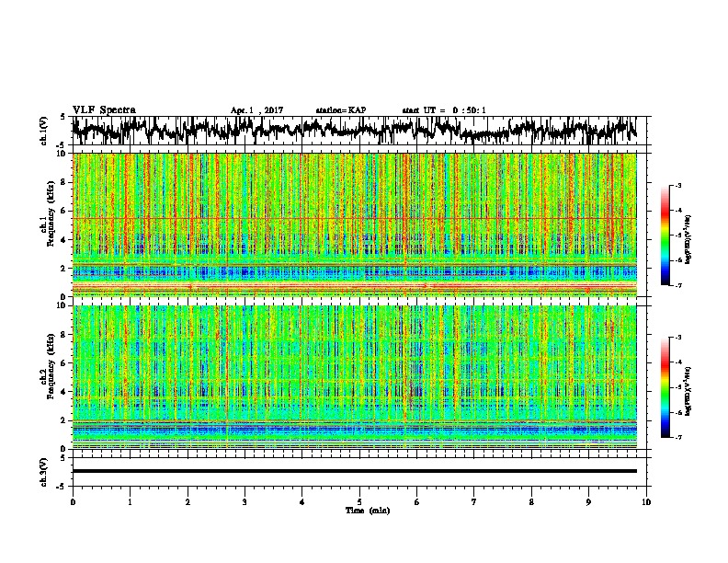Click the "4" tick on ch.1 frequency axis

(64, 240)
